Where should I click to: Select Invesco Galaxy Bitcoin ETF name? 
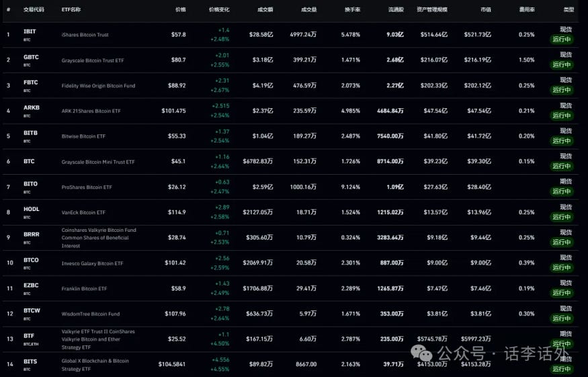(x=92, y=263)
